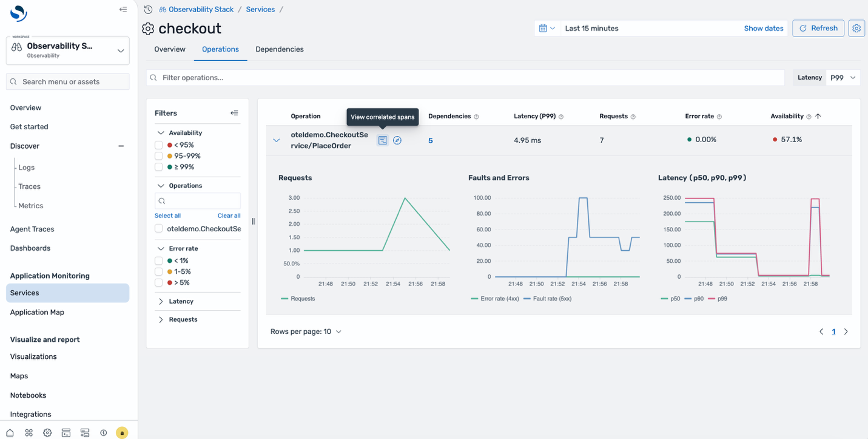Image resolution: width=868 pixels, height=439 pixels.
Task: Click the apps grid icon in bottom dock
Action: tap(29, 432)
